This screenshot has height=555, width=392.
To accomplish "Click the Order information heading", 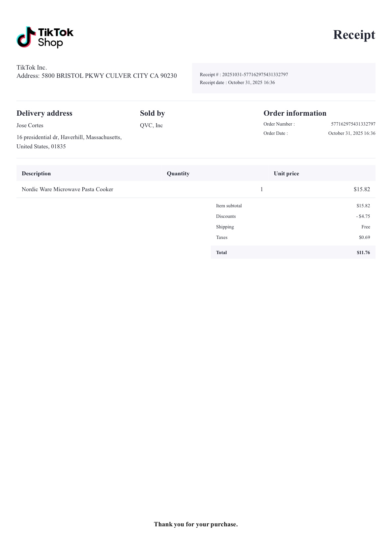I will click(295, 113).
